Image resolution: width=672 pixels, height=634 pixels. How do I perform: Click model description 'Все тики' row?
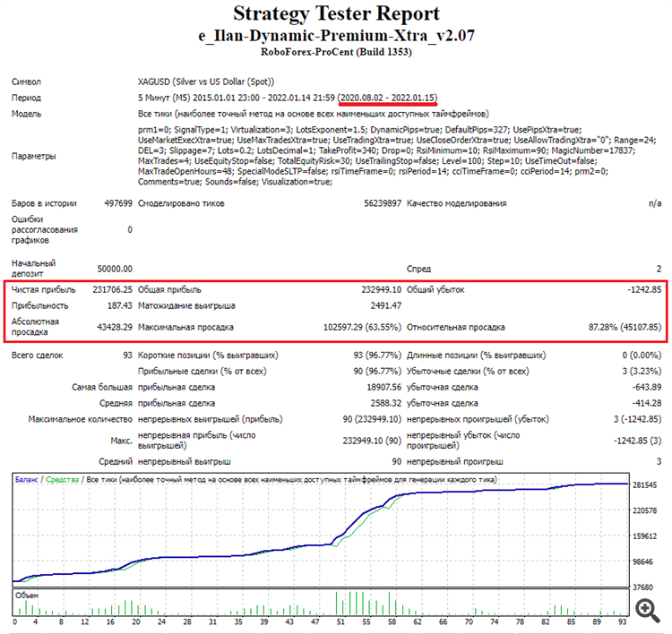pos(314,114)
